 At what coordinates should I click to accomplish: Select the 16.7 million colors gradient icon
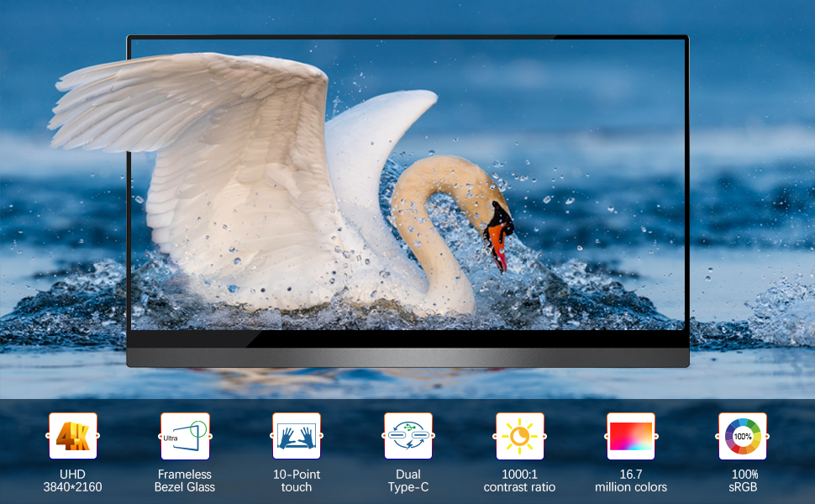click(630, 436)
